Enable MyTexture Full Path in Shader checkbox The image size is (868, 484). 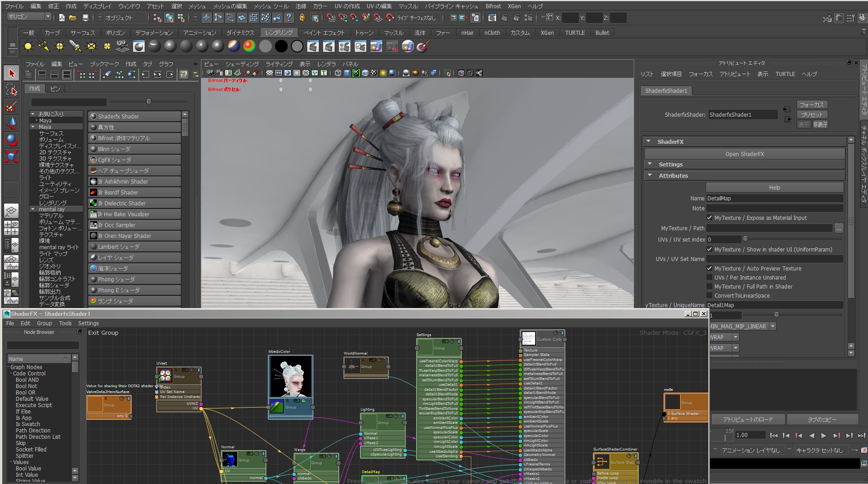[710, 286]
